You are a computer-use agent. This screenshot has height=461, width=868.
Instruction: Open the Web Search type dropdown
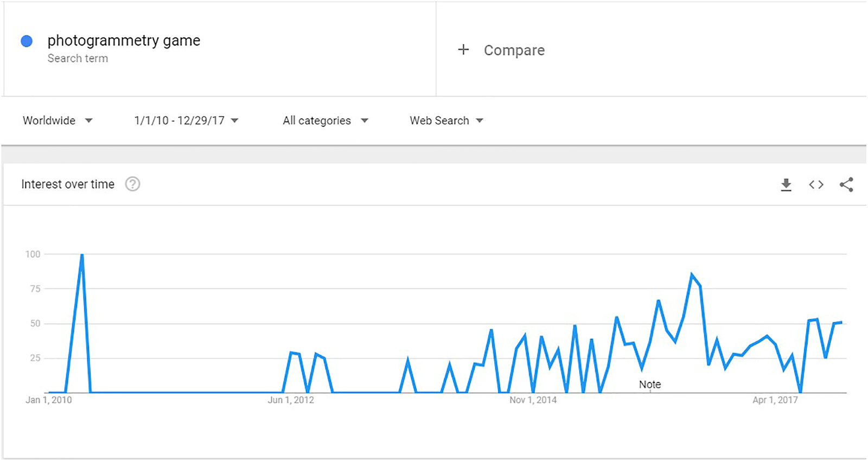click(446, 120)
